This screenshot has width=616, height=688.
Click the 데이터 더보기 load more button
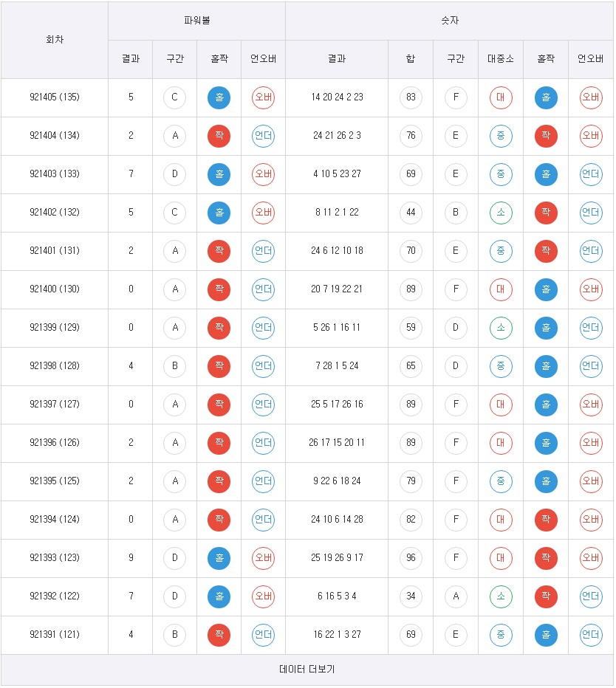307,670
